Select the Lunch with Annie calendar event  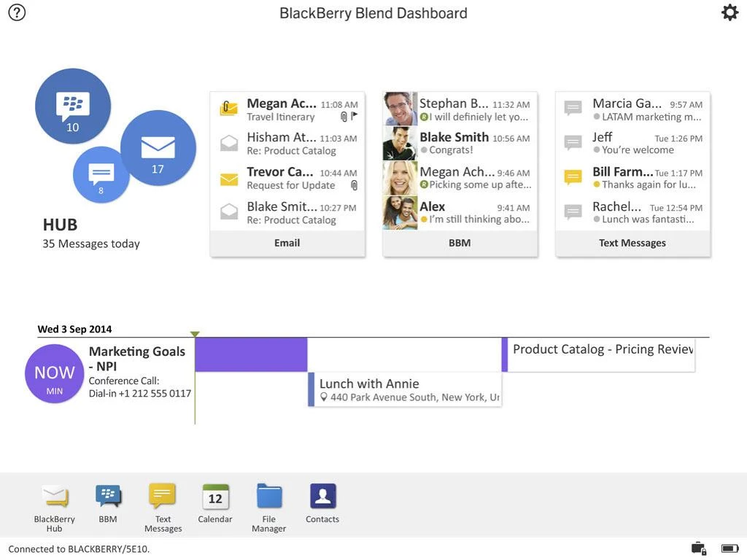pos(406,390)
